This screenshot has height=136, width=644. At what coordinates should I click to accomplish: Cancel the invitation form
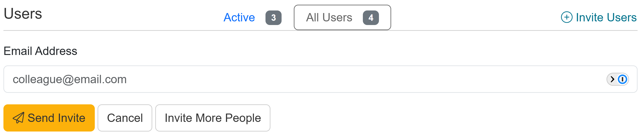pyautogui.click(x=125, y=118)
